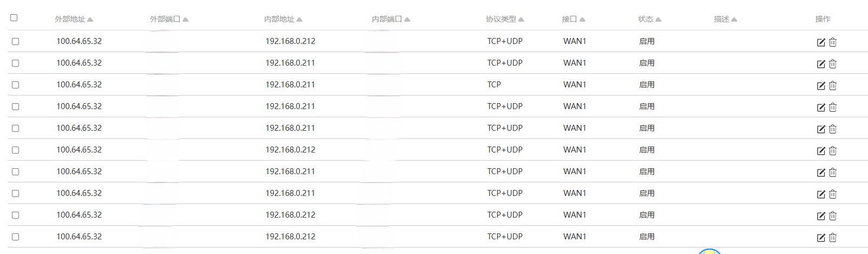Click the edit icon in the seventh row

pyautogui.click(x=821, y=173)
